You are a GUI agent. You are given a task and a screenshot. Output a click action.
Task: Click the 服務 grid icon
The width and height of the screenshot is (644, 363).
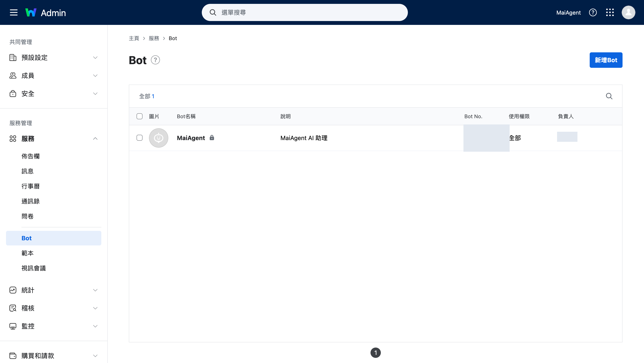[x=13, y=139]
